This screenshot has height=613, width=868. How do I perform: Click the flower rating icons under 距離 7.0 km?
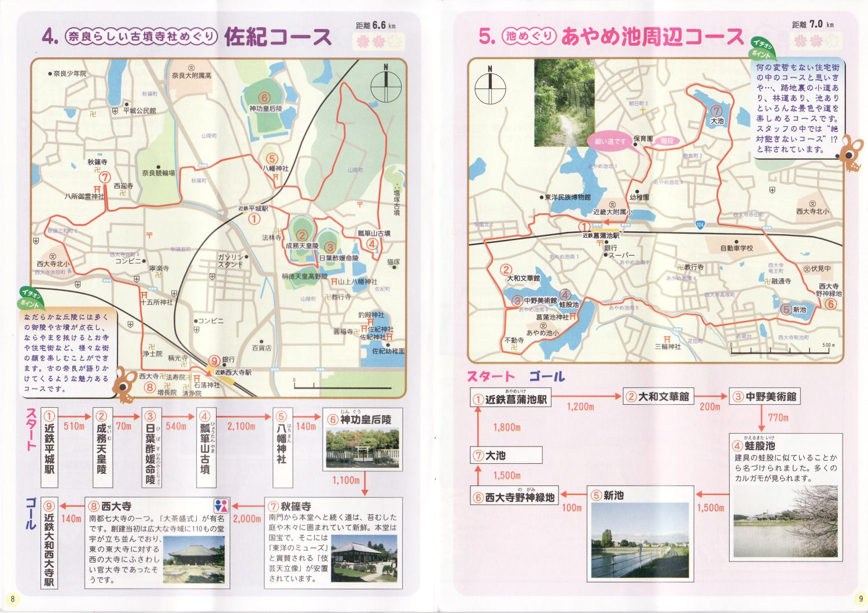[x=815, y=41]
